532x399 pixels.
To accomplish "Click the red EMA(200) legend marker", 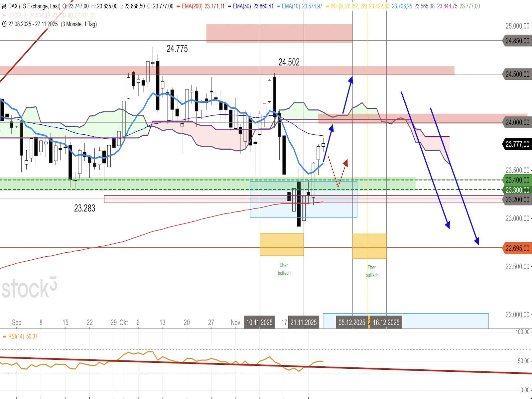I will tap(179, 6).
